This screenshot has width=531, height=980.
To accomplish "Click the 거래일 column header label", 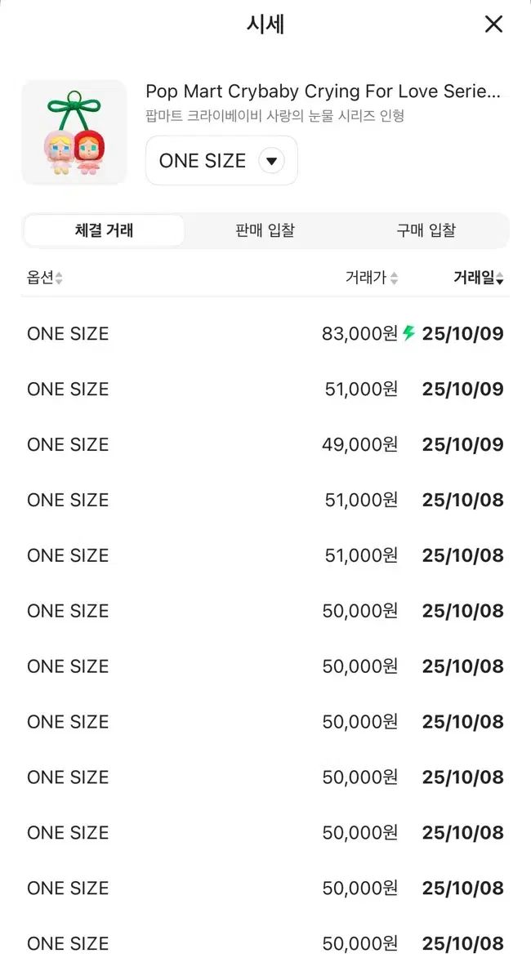I will point(474,278).
